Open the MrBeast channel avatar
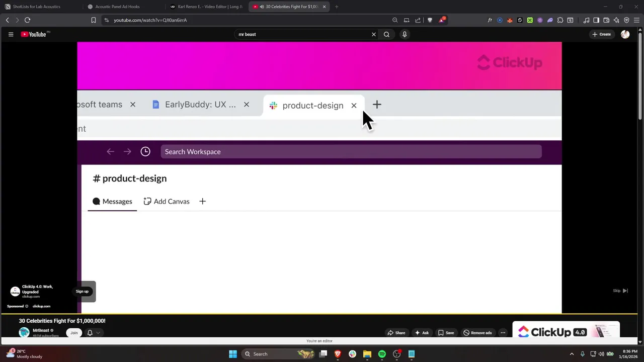 click(x=24, y=332)
